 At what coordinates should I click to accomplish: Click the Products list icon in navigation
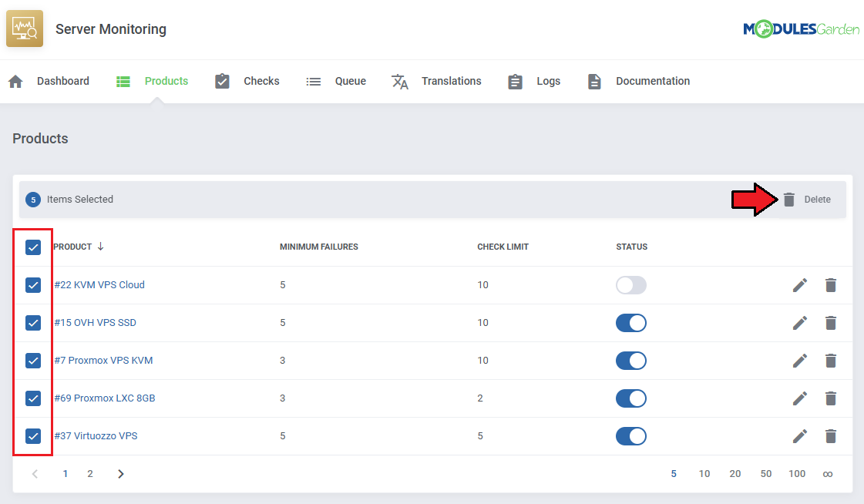123,82
